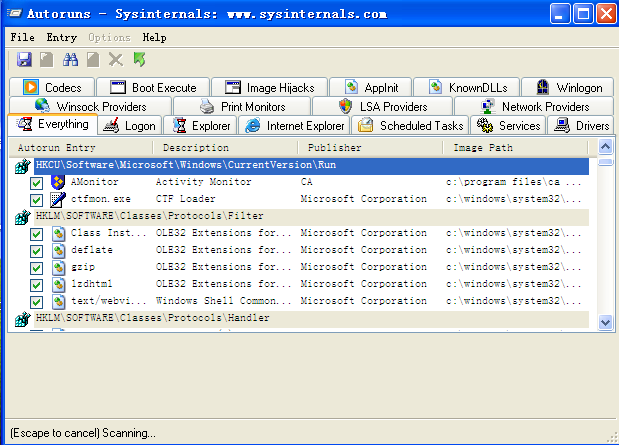
Task: Click the scrollbar up arrow
Action: coord(606,146)
